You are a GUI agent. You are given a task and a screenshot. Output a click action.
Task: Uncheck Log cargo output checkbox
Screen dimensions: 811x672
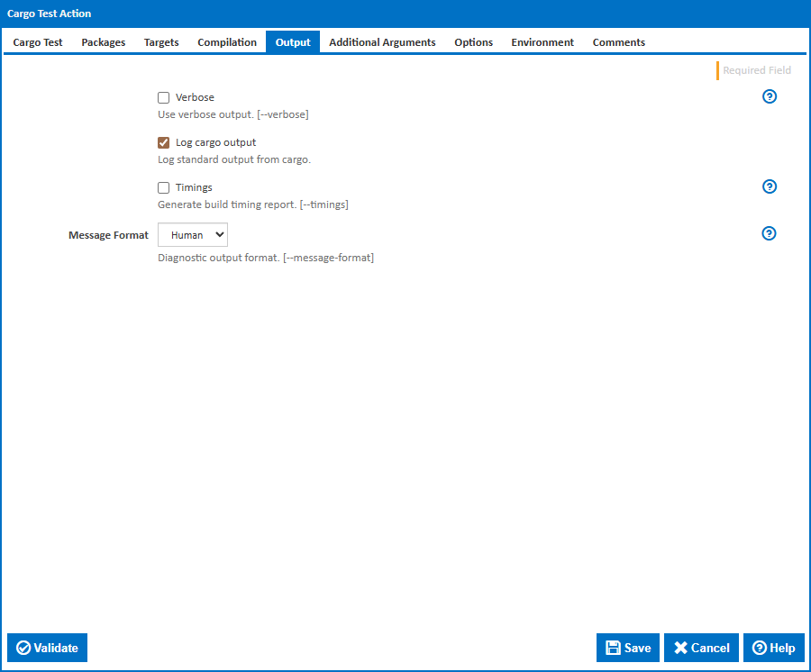(x=164, y=143)
